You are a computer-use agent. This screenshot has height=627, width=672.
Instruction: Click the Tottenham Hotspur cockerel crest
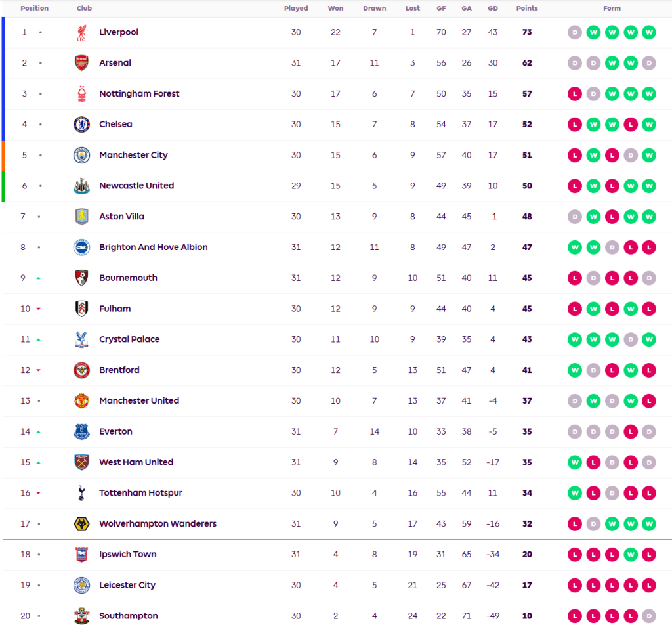(81, 493)
